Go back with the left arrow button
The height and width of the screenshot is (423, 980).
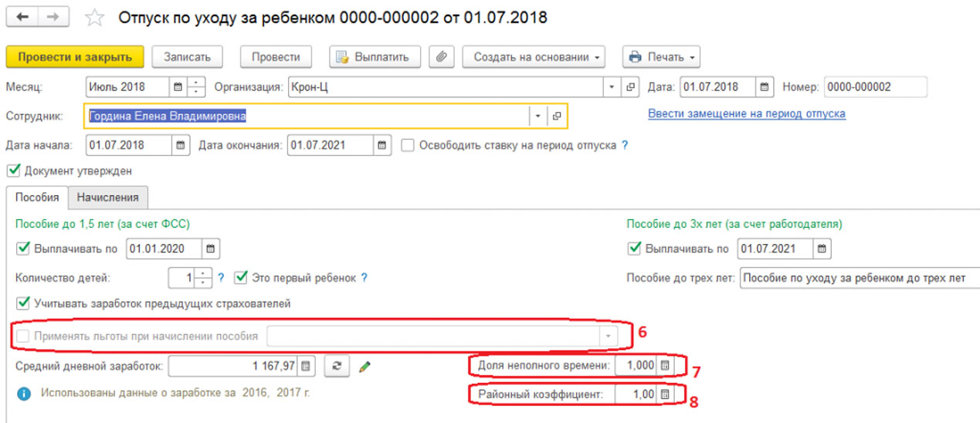pos(22,16)
